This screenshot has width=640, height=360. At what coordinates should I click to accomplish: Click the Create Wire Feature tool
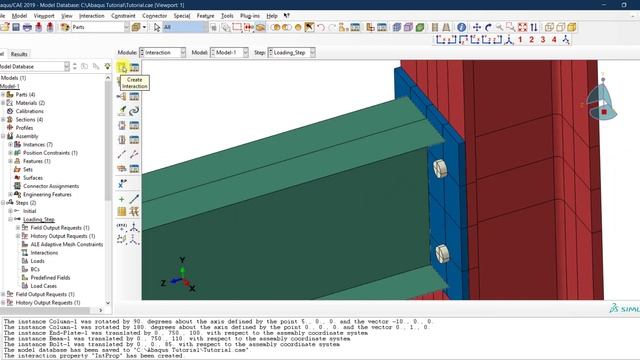pyautogui.click(x=122, y=154)
